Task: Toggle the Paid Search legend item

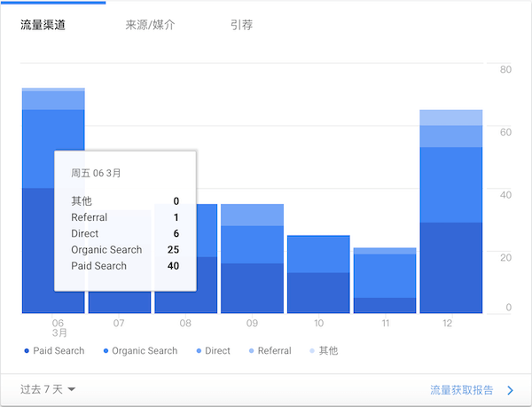Action: (54, 351)
